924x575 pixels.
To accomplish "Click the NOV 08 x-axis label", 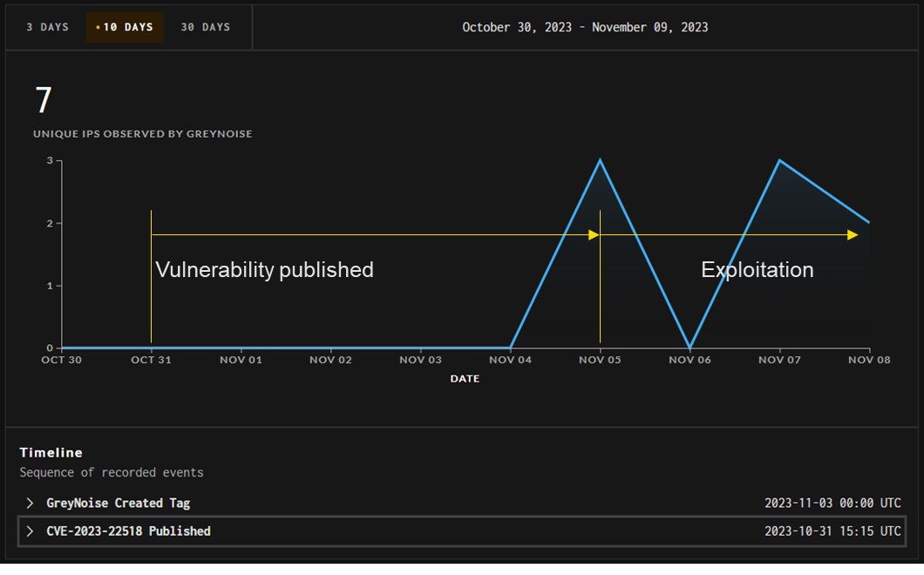I will (x=869, y=360).
